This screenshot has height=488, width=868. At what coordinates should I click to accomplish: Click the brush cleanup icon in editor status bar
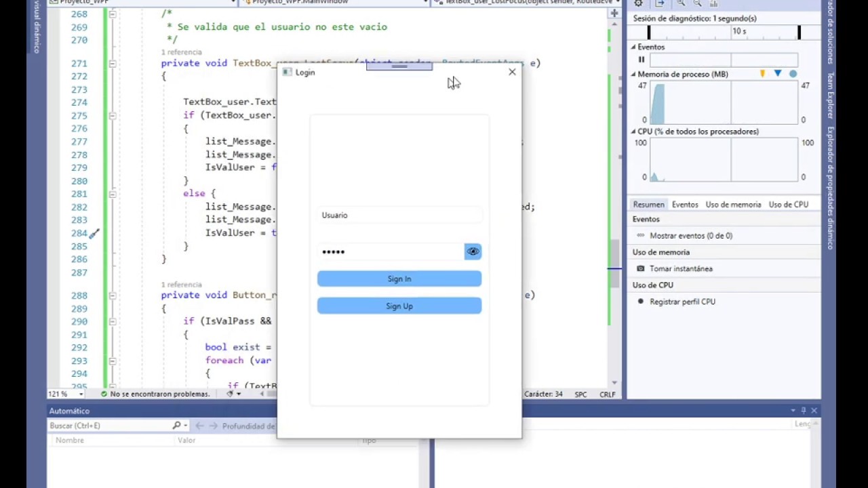point(231,394)
